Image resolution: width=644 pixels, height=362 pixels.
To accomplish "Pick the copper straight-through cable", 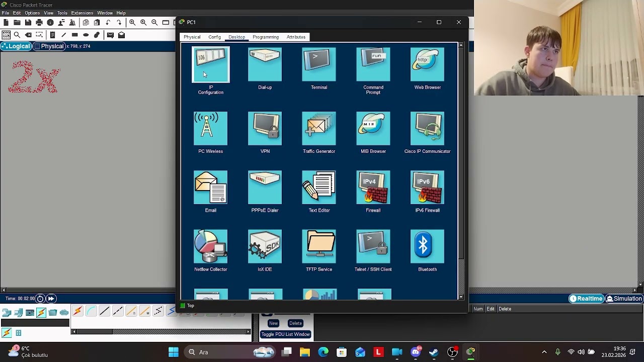I will pyautogui.click(x=105, y=312).
